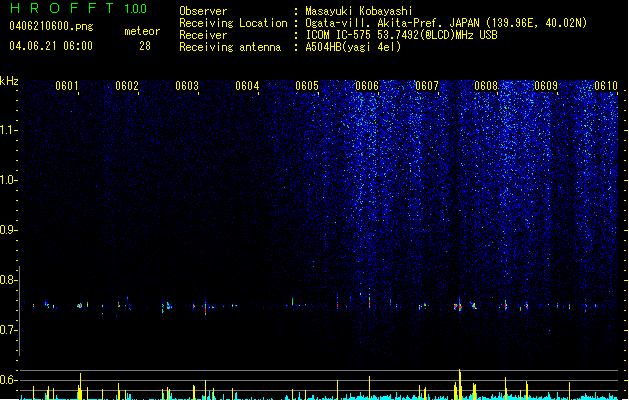
Task: Select the 0602 time marker
Action: (x=127, y=86)
